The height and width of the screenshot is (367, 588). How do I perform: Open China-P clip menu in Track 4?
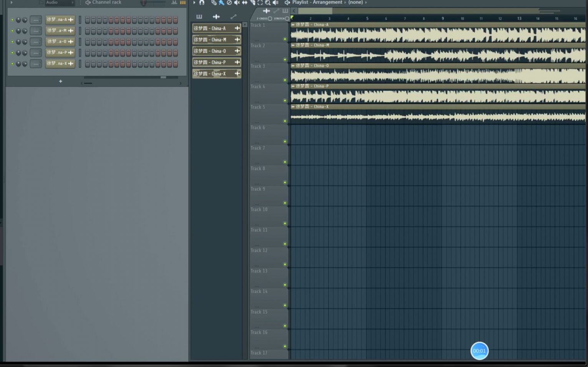[293, 86]
